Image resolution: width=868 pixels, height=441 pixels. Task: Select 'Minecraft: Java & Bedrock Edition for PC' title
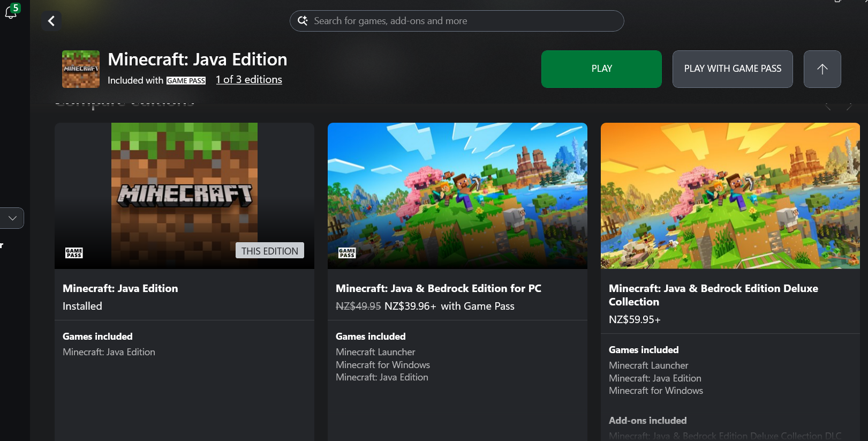[x=439, y=288]
